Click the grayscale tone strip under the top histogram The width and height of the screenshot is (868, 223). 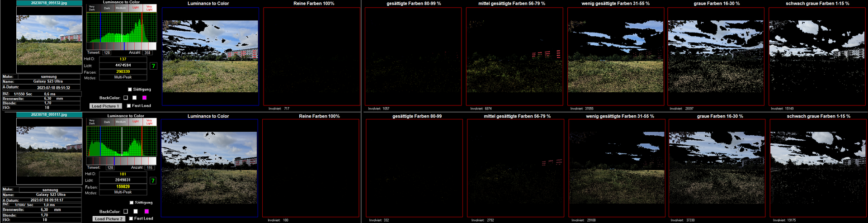click(x=121, y=46)
